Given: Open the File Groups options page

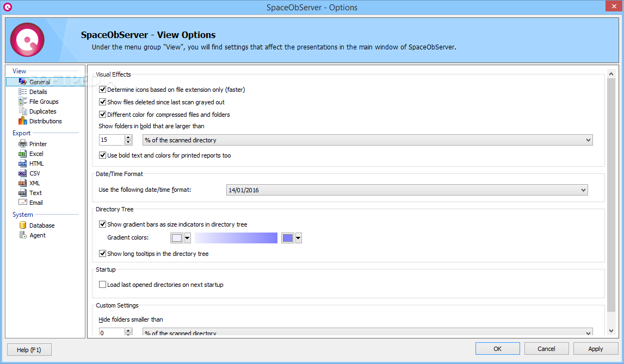Looking at the screenshot, I should tap(44, 102).
